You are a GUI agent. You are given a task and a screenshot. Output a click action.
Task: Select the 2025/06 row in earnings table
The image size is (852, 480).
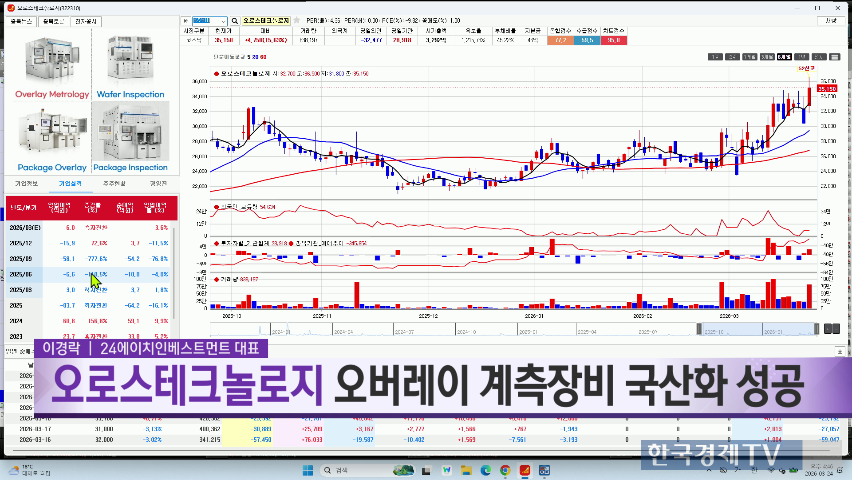point(88,272)
